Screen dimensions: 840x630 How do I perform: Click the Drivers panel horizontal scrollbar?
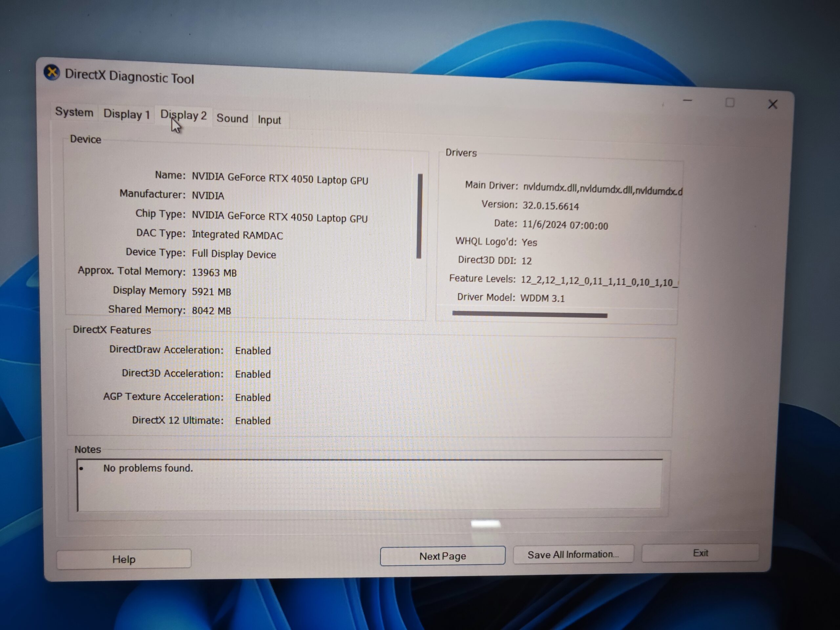pyautogui.click(x=530, y=314)
